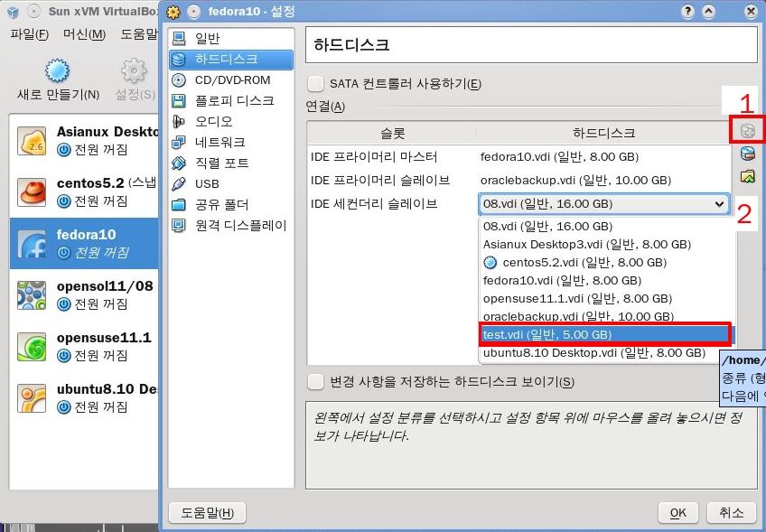Open the 도움말 menu in the main window
This screenshot has width=766, height=532.
[x=139, y=34]
